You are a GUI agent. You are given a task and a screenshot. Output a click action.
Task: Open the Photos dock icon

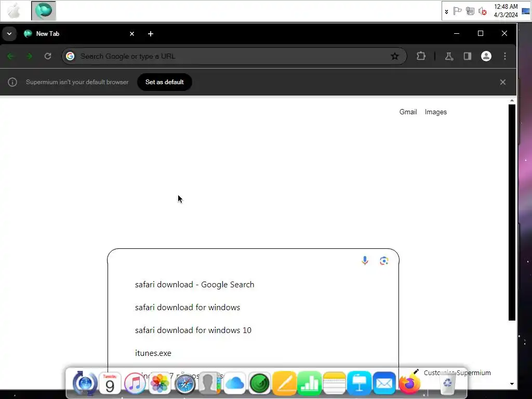click(159, 383)
